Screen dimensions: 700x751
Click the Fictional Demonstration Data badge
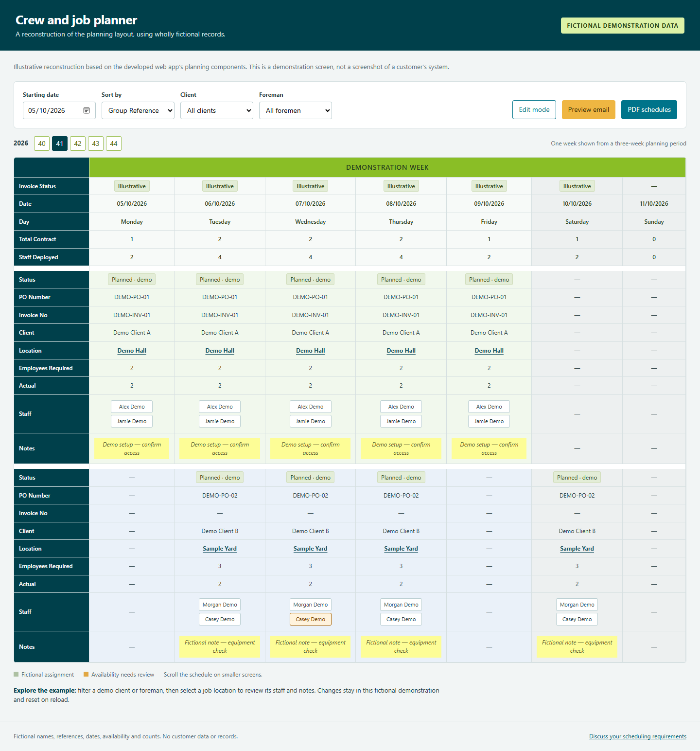point(623,26)
